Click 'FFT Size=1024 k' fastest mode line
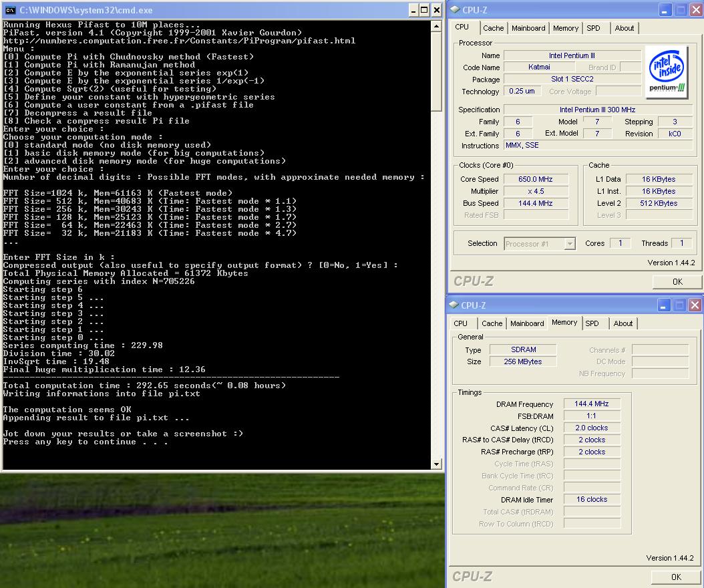 pyautogui.click(x=118, y=193)
